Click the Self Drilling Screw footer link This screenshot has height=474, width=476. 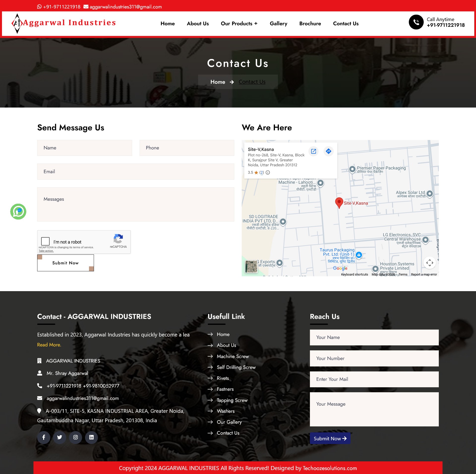(236, 367)
